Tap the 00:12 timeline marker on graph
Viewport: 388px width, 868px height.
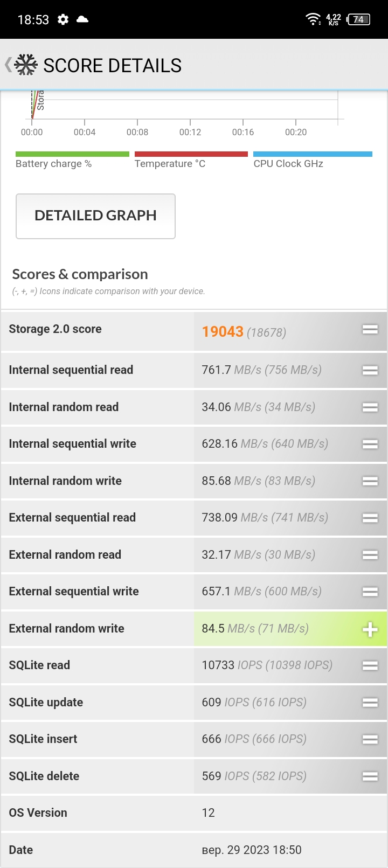coord(190,132)
